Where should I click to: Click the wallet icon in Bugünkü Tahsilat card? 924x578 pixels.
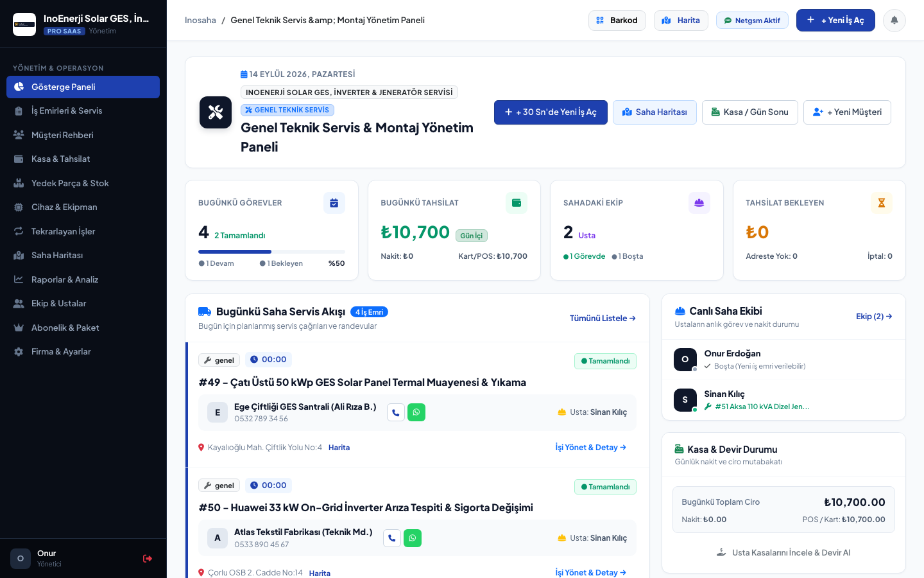coord(517,203)
